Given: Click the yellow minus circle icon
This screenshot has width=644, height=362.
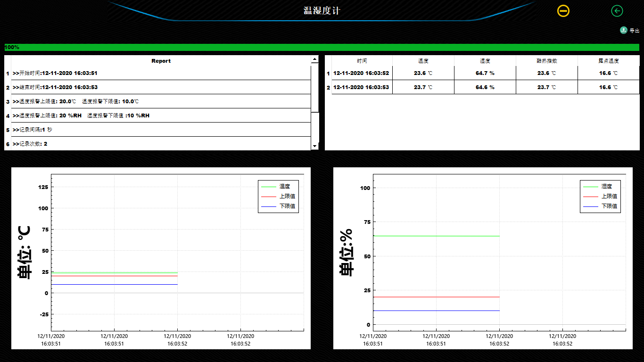Looking at the screenshot, I should [x=563, y=10].
